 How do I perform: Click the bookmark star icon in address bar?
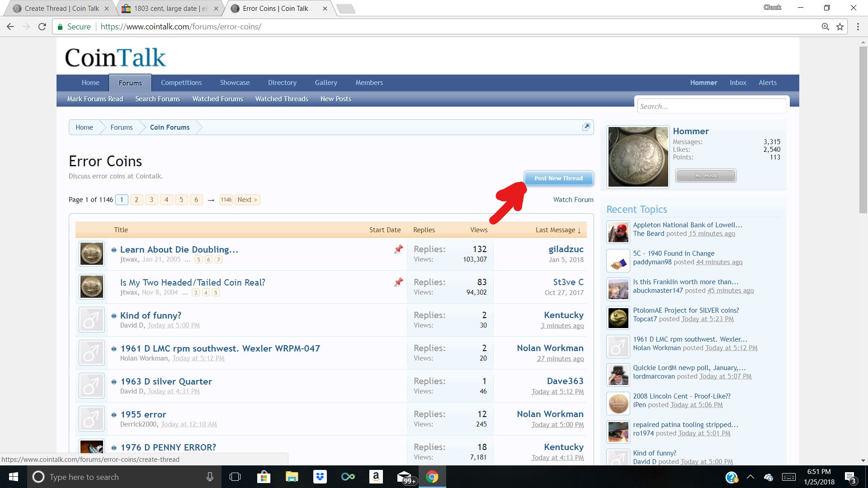(840, 27)
